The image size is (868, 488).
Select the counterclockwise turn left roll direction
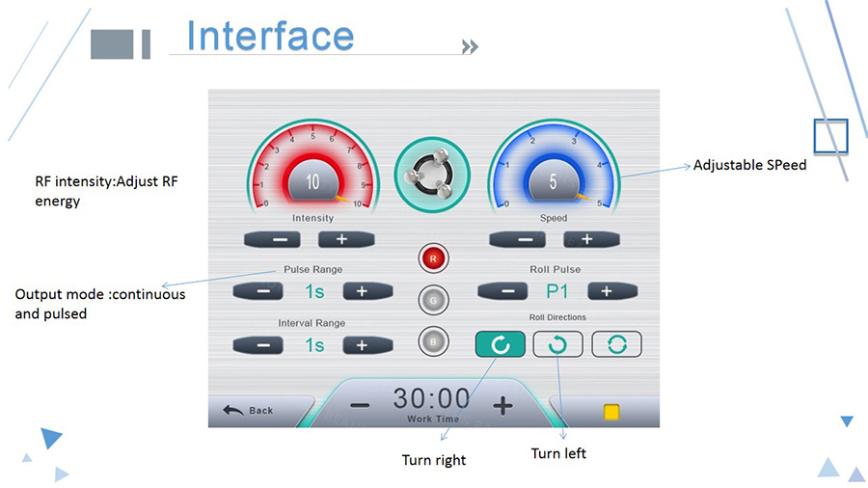(x=557, y=344)
